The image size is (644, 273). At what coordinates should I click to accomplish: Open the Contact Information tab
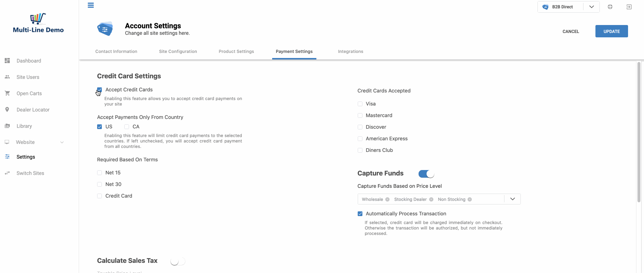click(116, 51)
